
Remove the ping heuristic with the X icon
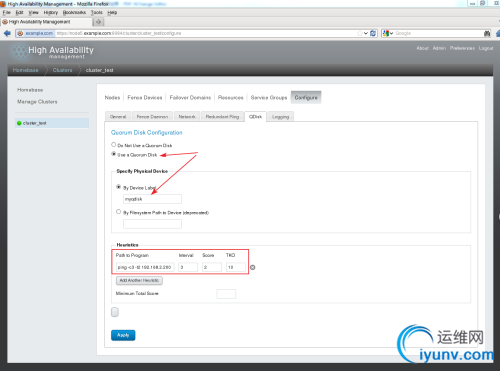253,267
